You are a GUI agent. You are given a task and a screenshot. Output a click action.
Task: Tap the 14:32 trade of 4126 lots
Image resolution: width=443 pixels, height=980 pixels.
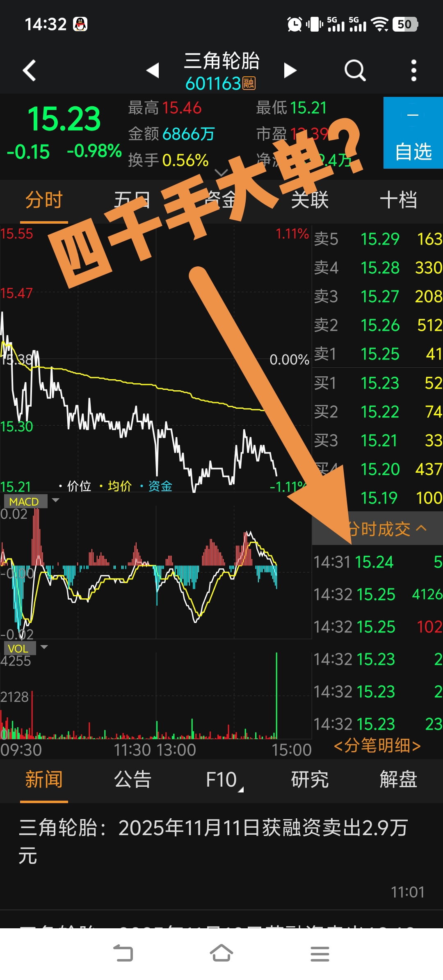[x=378, y=594]
